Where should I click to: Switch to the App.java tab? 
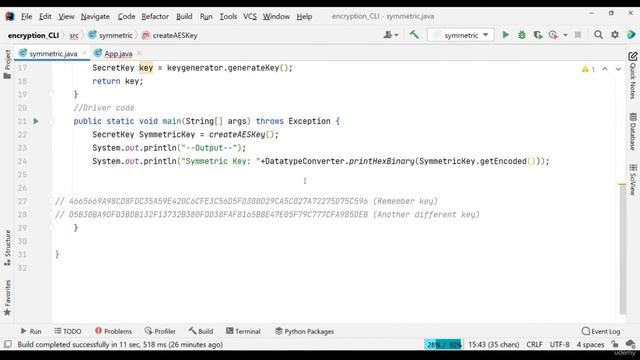click(118, 53)
